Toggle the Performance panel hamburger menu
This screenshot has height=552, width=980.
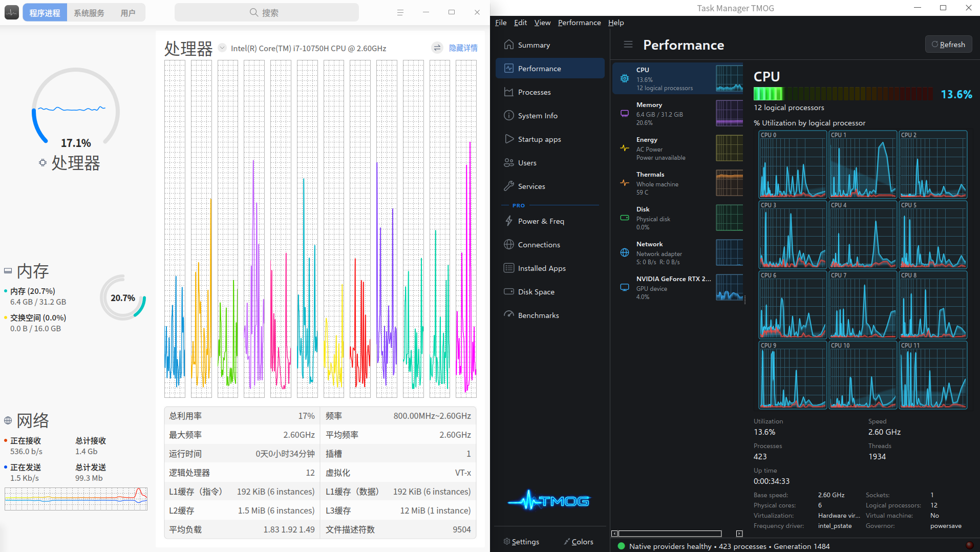coord(628,45)
